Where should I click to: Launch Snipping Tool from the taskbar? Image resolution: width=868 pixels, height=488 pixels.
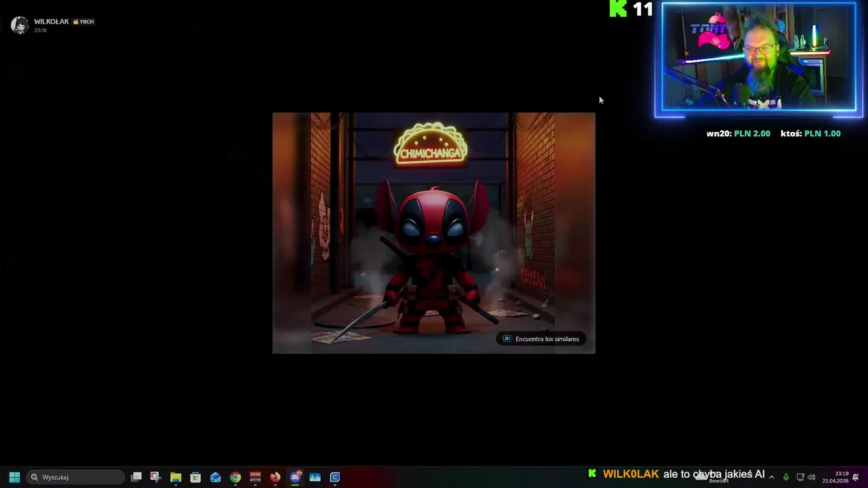(155, 477)
